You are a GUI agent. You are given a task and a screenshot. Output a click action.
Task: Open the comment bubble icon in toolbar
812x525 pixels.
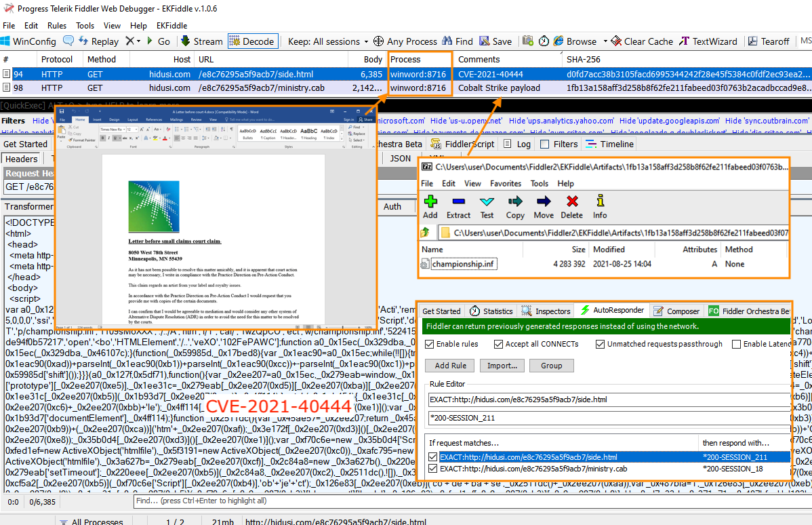click(x=68, y=41)
